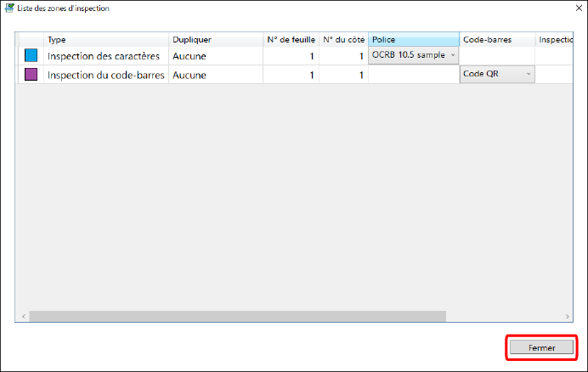Click the Code-barres column header
Screen dimensions: 588x372
(497, 40)
